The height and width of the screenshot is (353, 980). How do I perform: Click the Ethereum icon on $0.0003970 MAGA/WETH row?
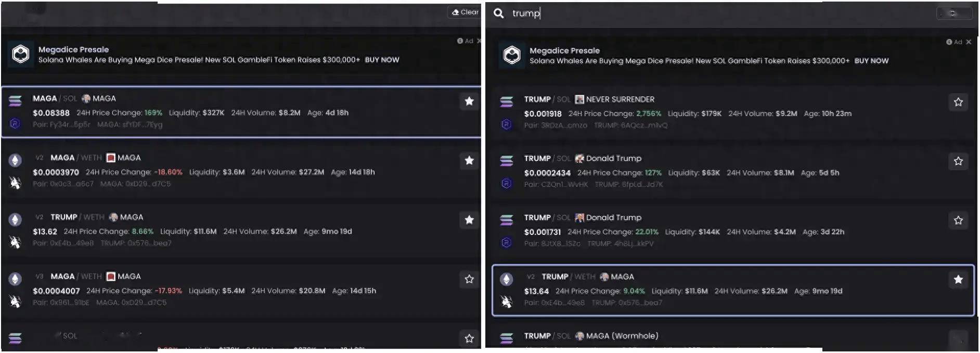coord(15,160)
